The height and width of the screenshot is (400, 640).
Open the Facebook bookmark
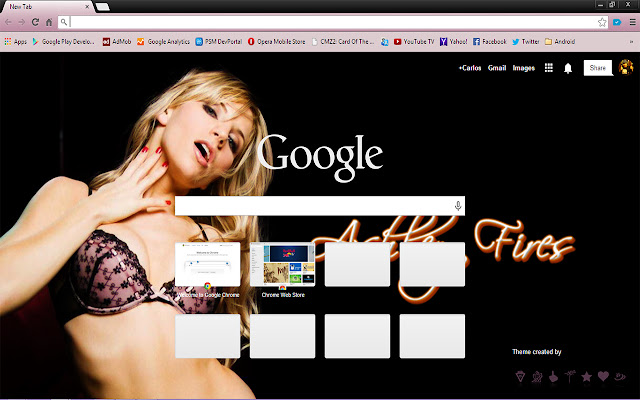coord(489,41)
